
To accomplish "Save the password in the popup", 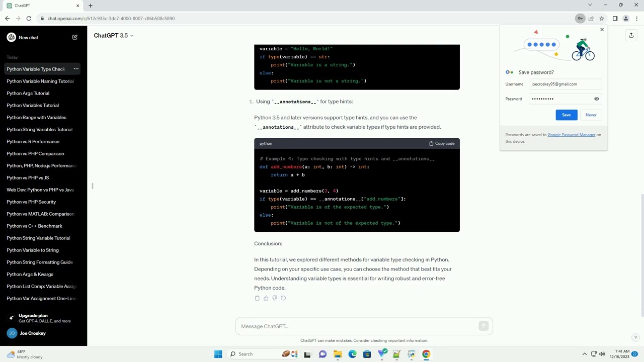I will (566, 115).
